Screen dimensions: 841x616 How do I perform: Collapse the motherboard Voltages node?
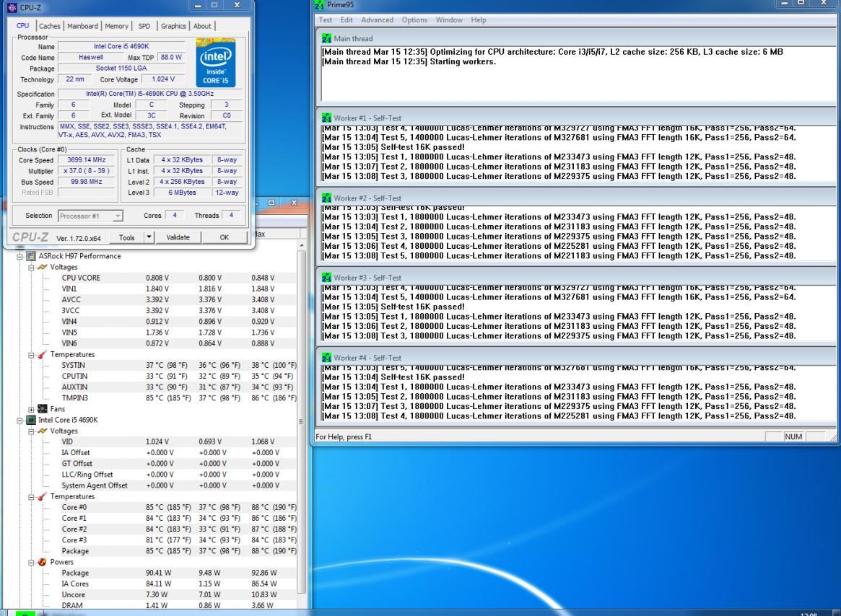(31, 267)
